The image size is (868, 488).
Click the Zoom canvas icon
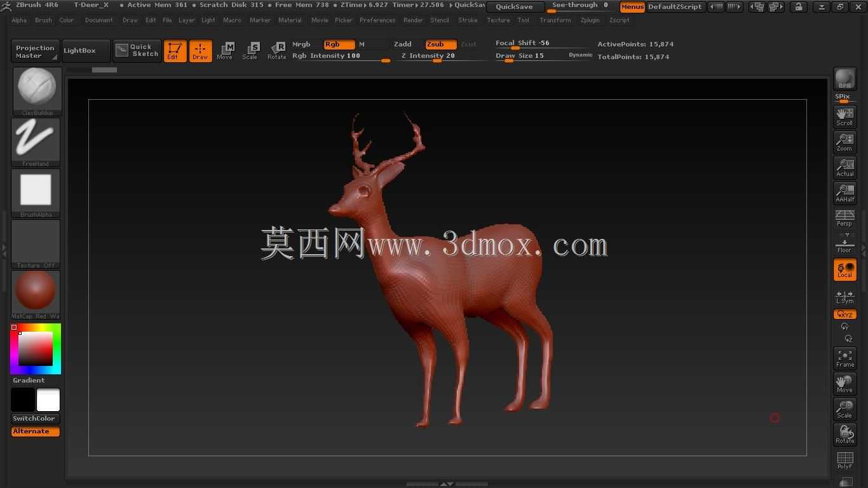tap(844, 142)
